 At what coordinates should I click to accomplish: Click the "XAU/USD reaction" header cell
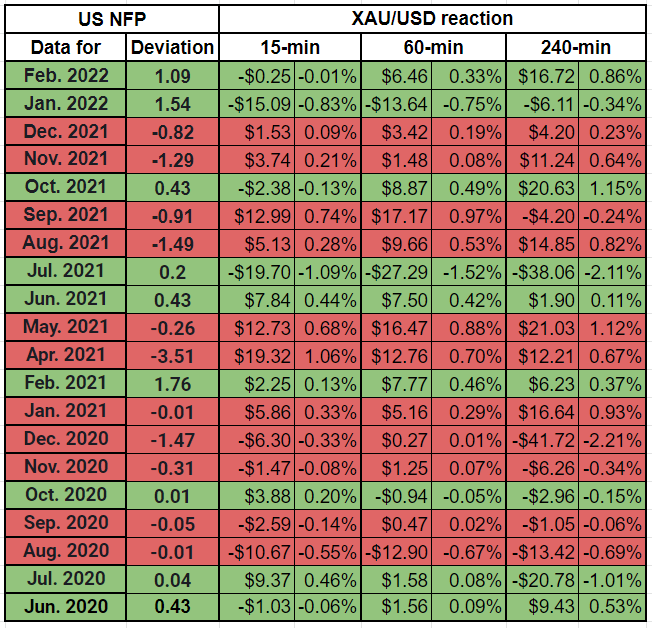tap(432, 18)
